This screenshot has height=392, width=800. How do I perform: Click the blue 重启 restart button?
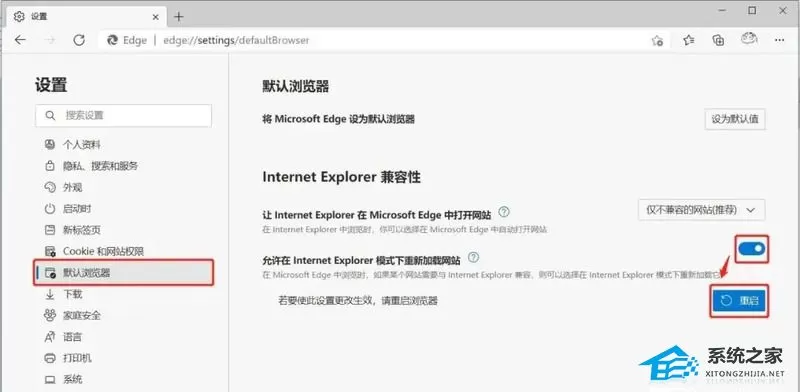coord(739,301)
